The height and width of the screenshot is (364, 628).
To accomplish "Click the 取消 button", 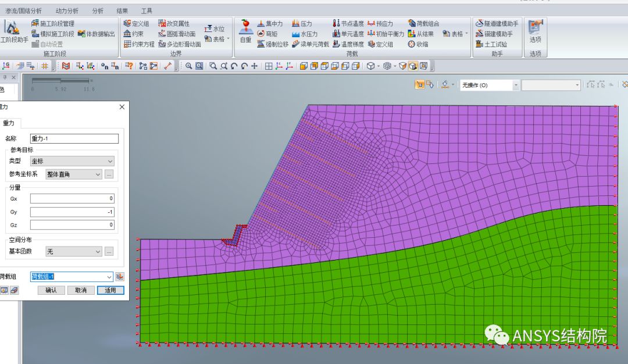I will (81, 290).
